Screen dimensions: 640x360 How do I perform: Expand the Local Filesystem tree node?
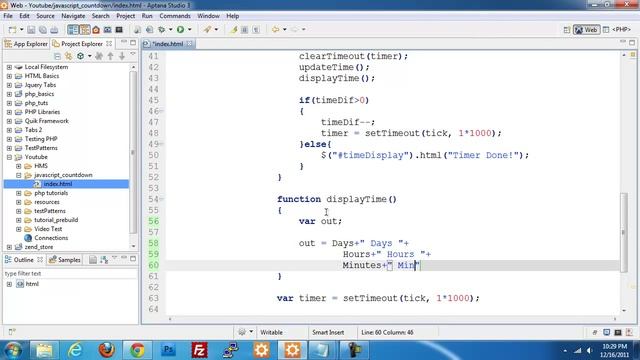9,67
